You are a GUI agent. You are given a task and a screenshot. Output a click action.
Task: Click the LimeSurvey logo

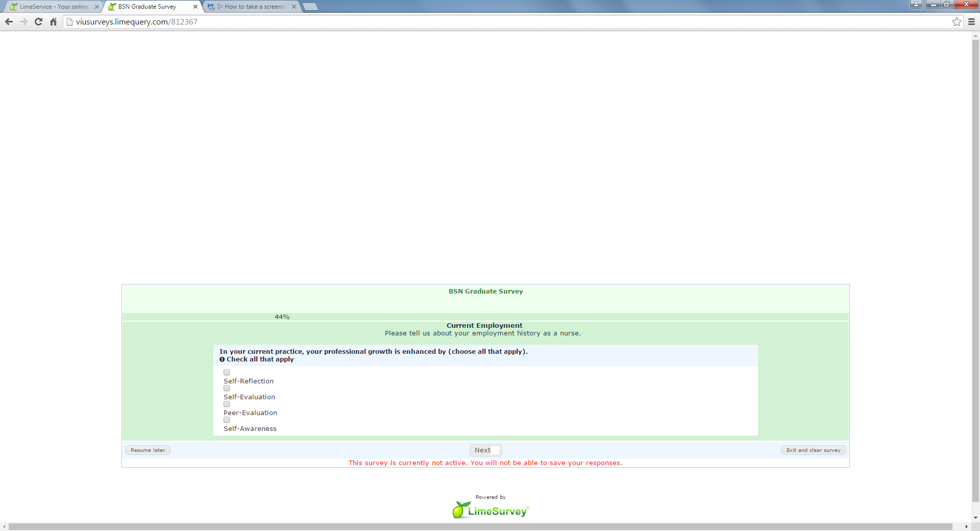491,510
